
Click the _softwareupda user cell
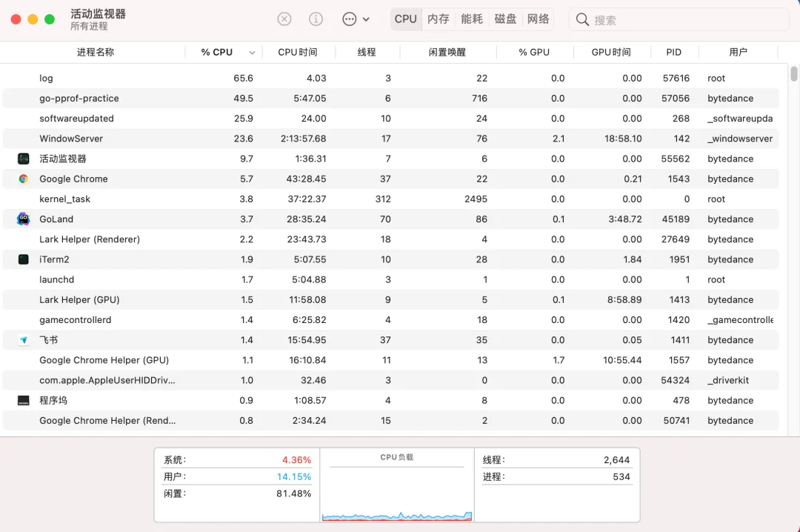point(740,119)
